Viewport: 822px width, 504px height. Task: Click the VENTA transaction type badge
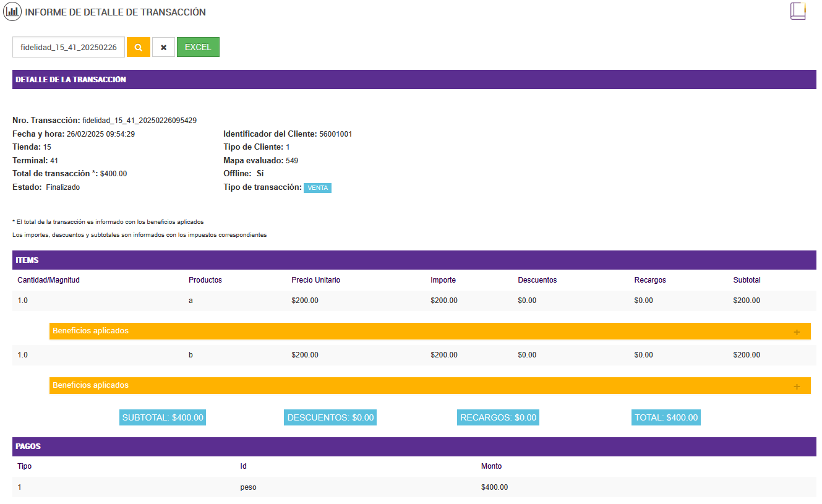click(x=317, y=188)
